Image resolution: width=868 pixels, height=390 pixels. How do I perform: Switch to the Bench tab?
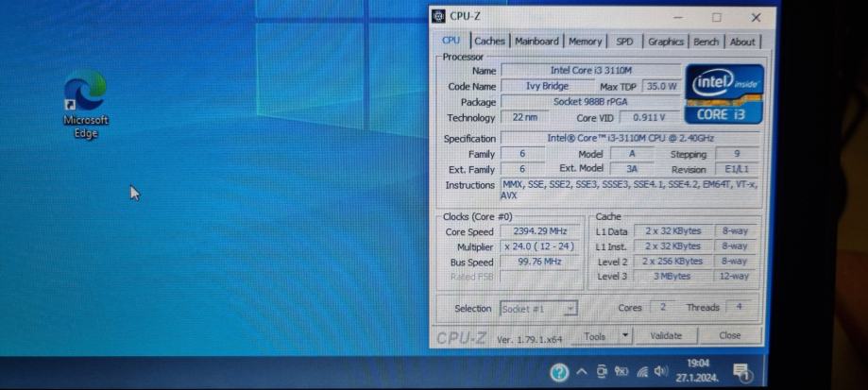pyautogui.click(x=706, y=42)
